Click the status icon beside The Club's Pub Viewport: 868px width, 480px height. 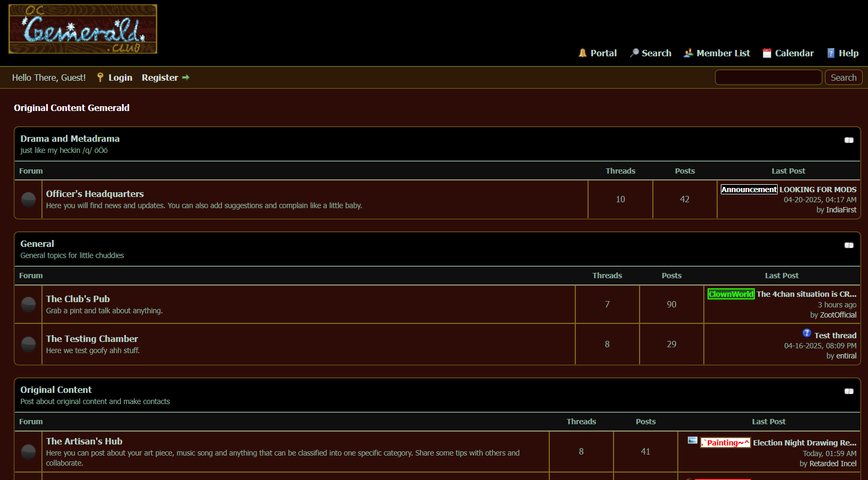(x=28, y=305)
